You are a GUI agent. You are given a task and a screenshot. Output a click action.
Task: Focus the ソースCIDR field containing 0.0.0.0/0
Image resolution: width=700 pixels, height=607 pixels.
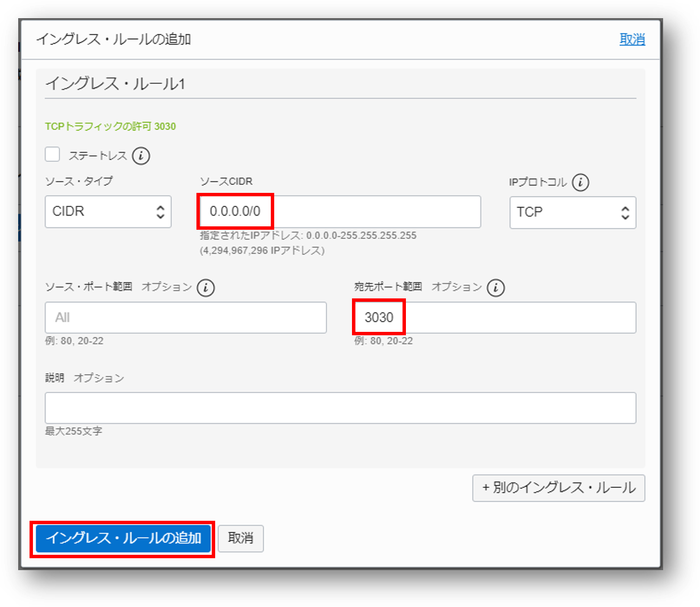tap(339, 212)
